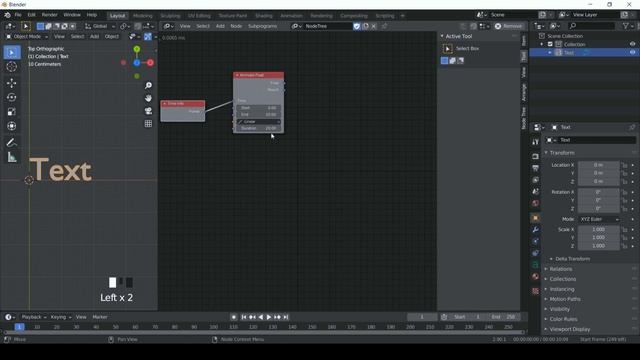This screenshot has width=640, height=360.
Task: Play the animation in reverse
Action: [260, 317]
